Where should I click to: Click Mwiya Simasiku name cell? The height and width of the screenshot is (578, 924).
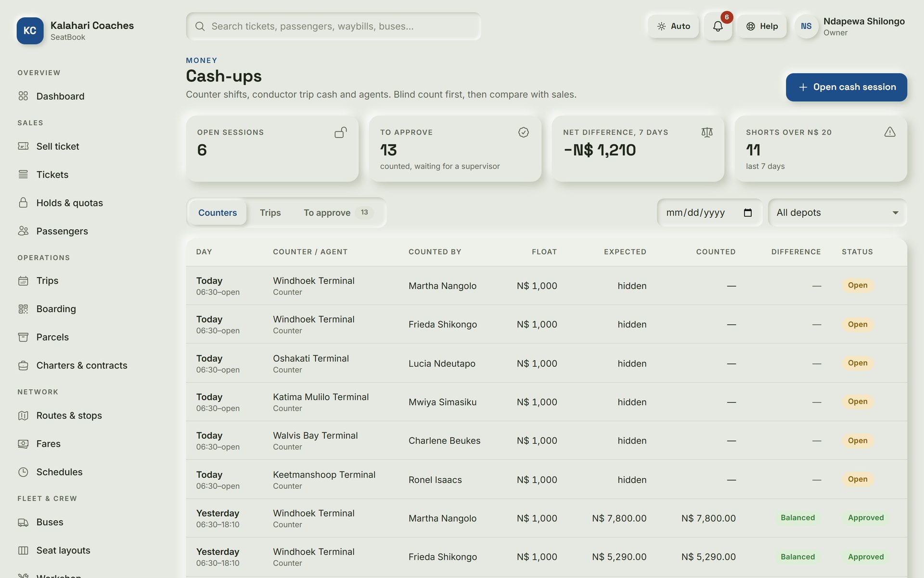(442, 402)
